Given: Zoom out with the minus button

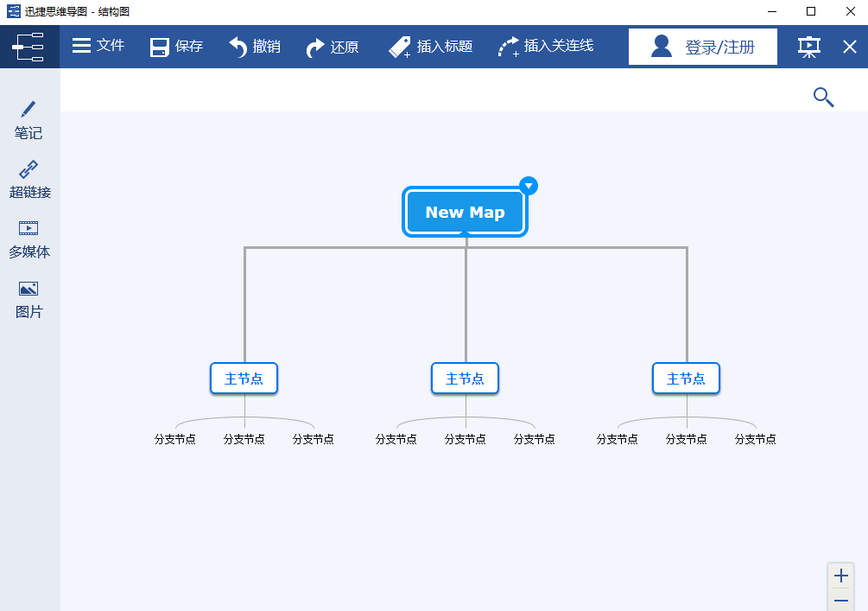Looking at the screenshot, I should click(x=840, y=600).
